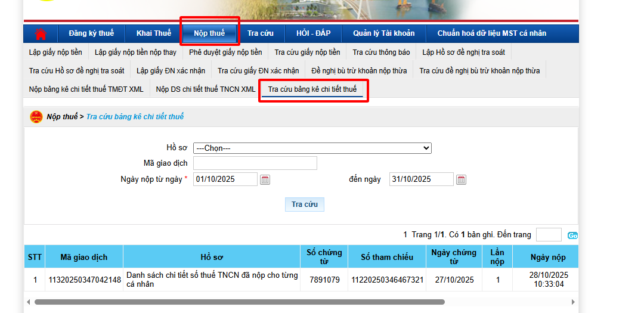
Task: Open Đăng ký thuế menu
Action: pyautogui.click(x=91, y=33)
